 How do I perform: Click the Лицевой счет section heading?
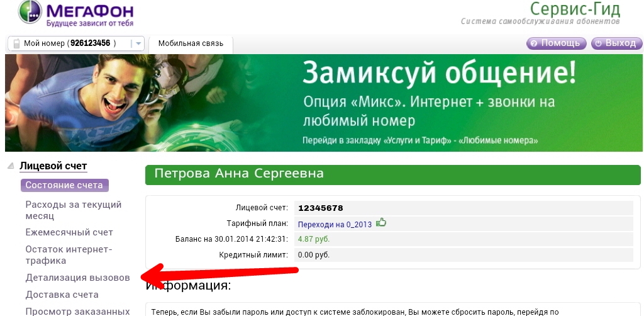tap(53, 166)
